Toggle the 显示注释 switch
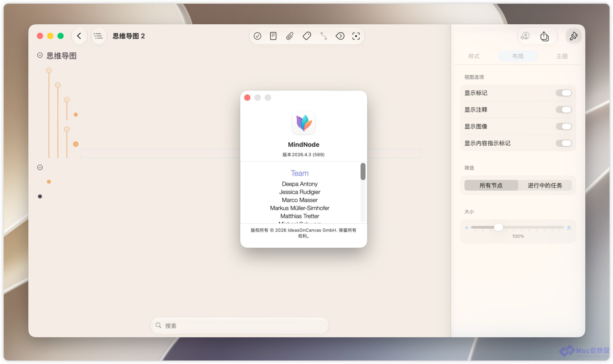Image resolution: width=613 pixels, height=364 pixels. (563, 110)
